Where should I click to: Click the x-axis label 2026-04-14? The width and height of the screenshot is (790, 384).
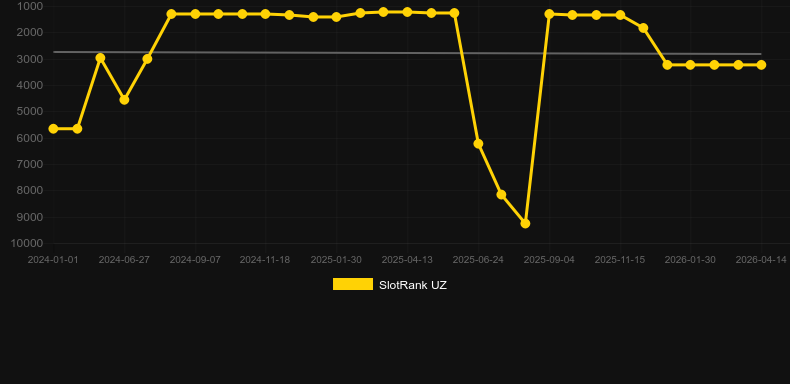pyautogui.click(x=761, y=260)
